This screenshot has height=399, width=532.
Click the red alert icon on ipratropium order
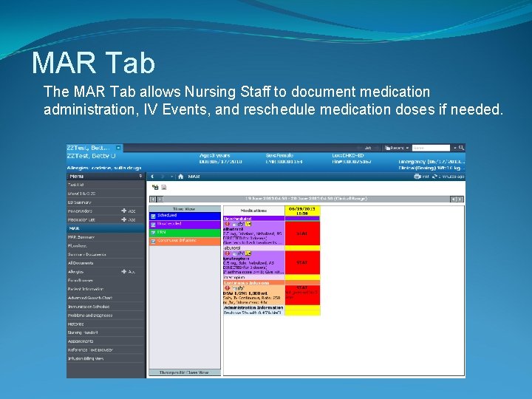point(228,253)
